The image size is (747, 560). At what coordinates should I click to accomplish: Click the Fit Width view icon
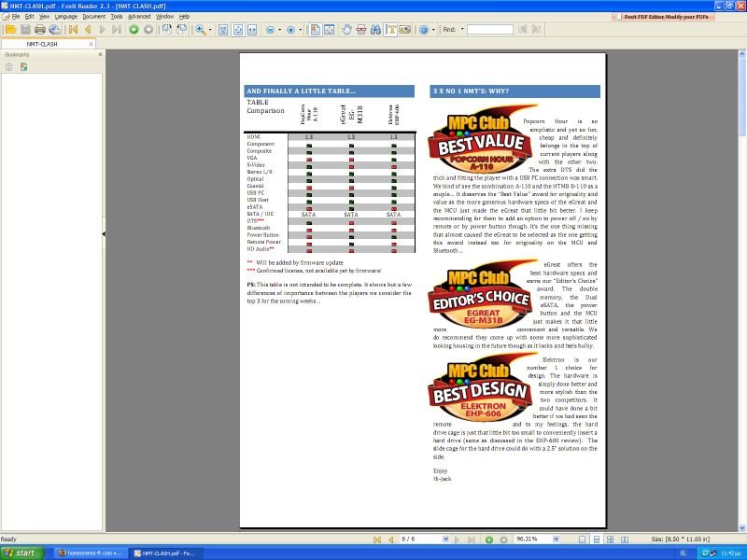pyautogui.click(x=252, y=30)
